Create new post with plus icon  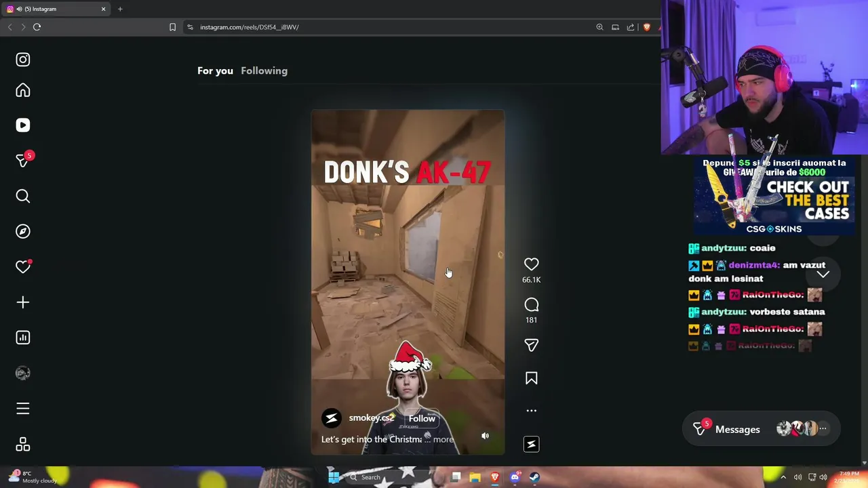click(23, 302)
